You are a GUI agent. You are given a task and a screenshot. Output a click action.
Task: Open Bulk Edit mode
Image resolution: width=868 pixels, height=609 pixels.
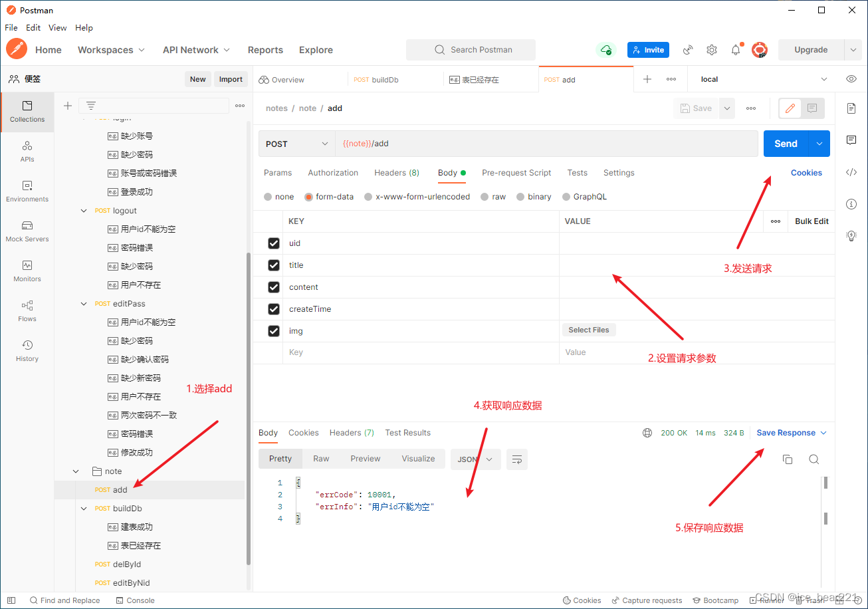[x=812, y=221]
